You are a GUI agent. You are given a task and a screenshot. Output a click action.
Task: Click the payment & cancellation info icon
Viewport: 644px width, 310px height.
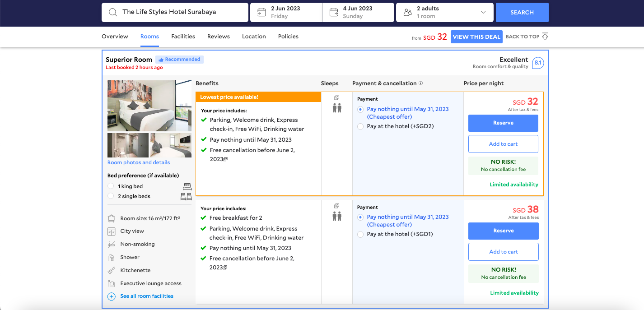(421, 83)
